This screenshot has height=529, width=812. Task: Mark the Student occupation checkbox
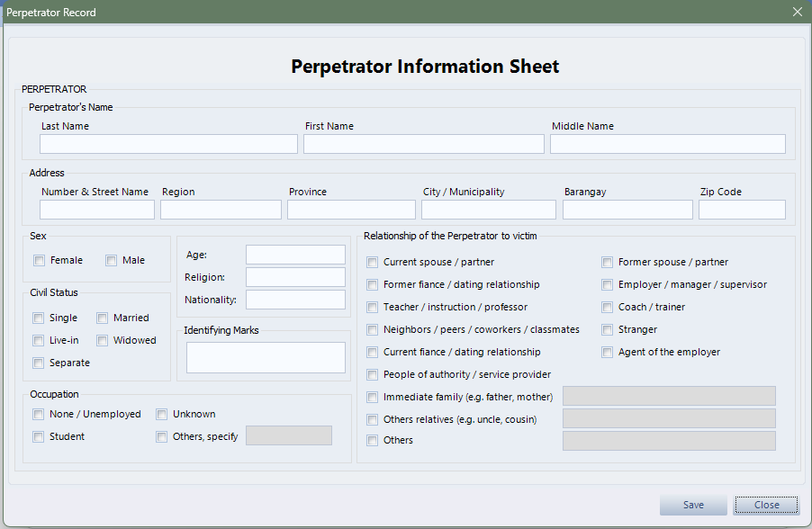point(38,437)
